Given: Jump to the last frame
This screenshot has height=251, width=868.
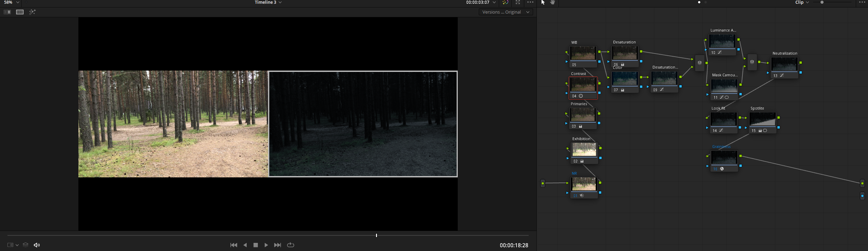Looking at the screenshot, I should [x=278, y=245].
